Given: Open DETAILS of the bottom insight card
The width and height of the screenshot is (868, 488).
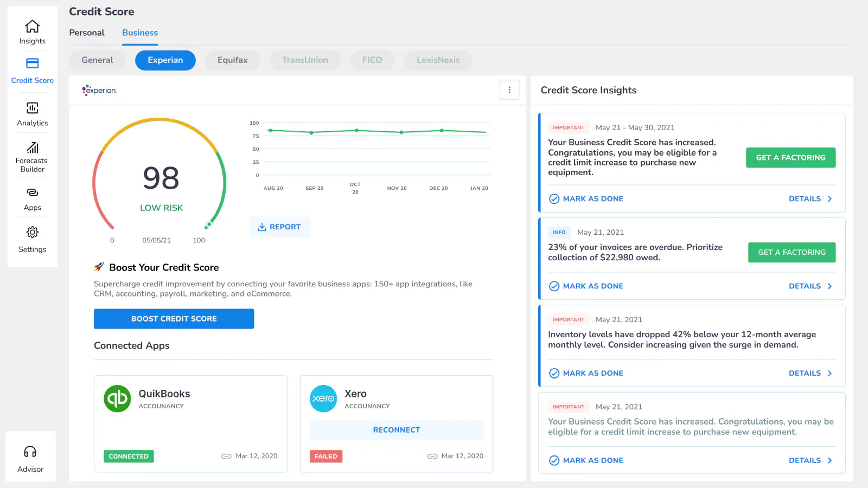Looking at the screenshot, I should [x=810, y=460].
